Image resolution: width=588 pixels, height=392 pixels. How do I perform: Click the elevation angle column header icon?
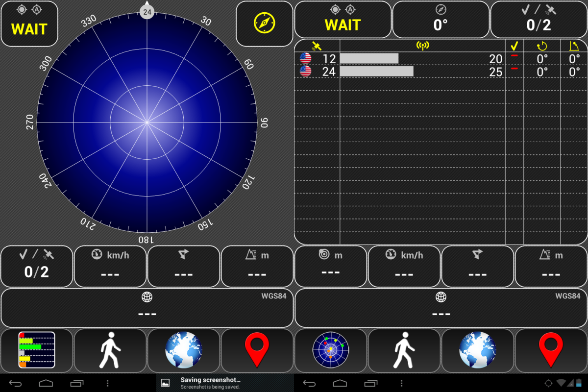point(574,46)
